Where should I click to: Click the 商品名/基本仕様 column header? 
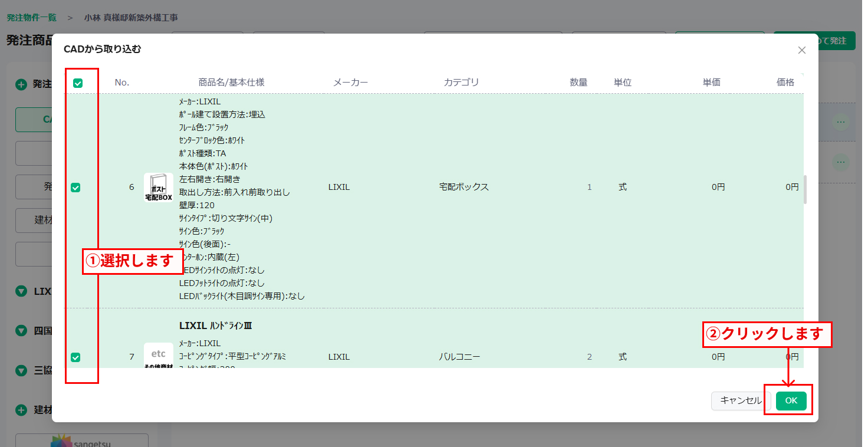[231, 83]
